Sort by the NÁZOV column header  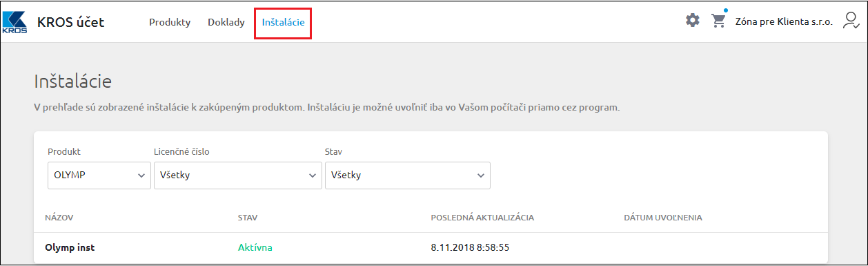(x=59, y=218)
